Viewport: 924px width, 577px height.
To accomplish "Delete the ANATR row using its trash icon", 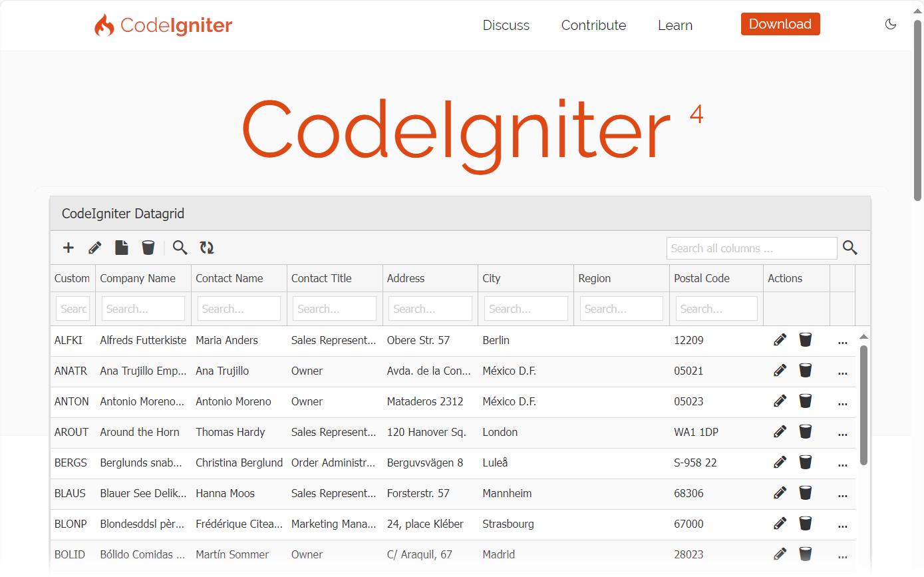I will tap(805, 371).
